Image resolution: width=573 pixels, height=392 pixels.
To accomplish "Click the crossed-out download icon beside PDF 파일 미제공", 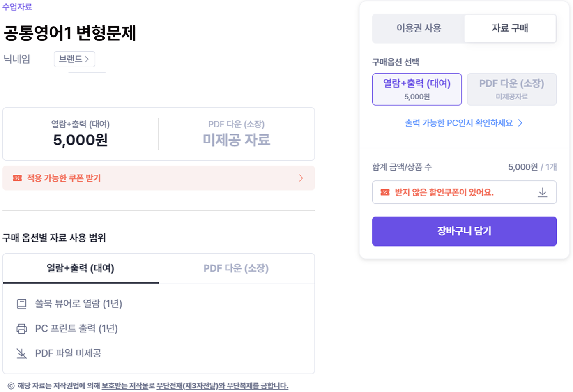I will pos(22,353).
